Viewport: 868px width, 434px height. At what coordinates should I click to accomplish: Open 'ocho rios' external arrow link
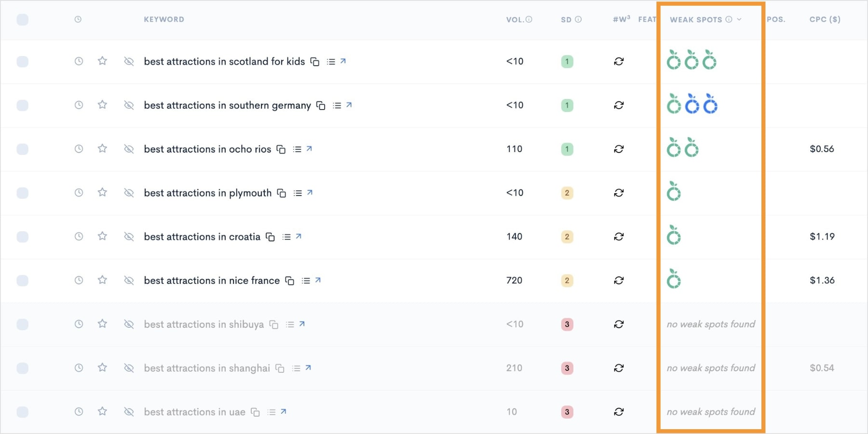click(310, 149)
